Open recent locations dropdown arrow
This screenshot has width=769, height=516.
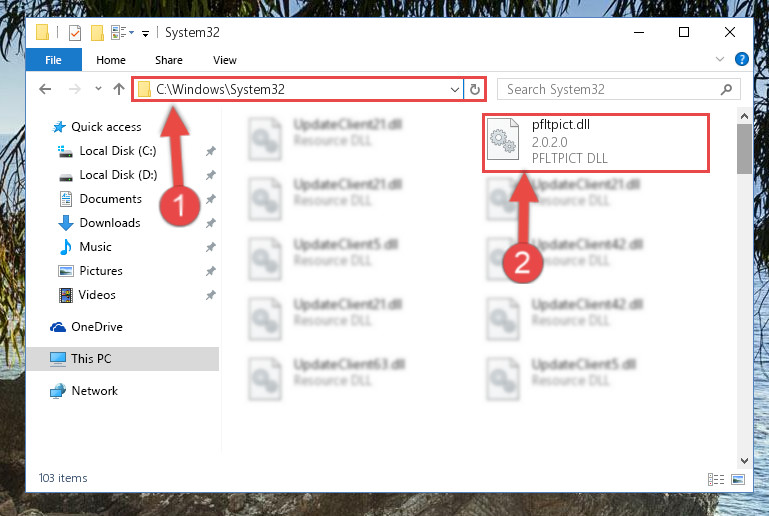(x=98, y=89)
